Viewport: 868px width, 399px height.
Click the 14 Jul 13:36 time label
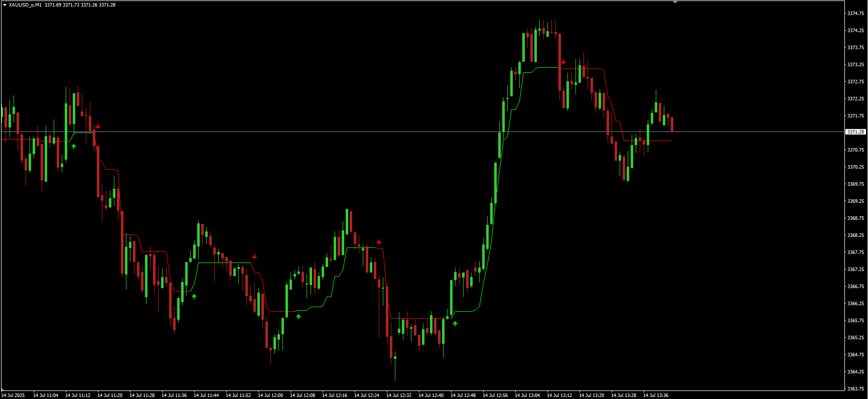coord(656,395)
